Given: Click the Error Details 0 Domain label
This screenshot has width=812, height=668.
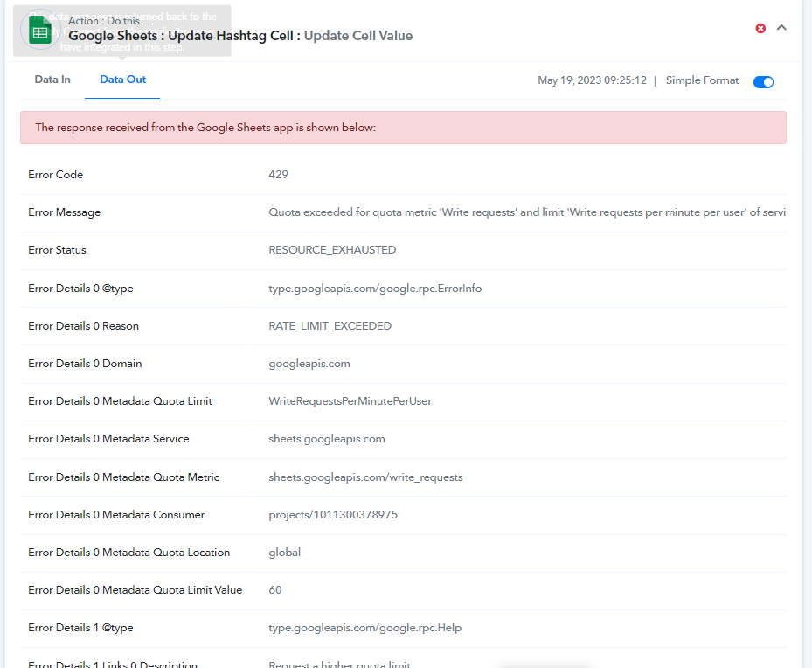Looking at the screenshot, I should (85, 364).
